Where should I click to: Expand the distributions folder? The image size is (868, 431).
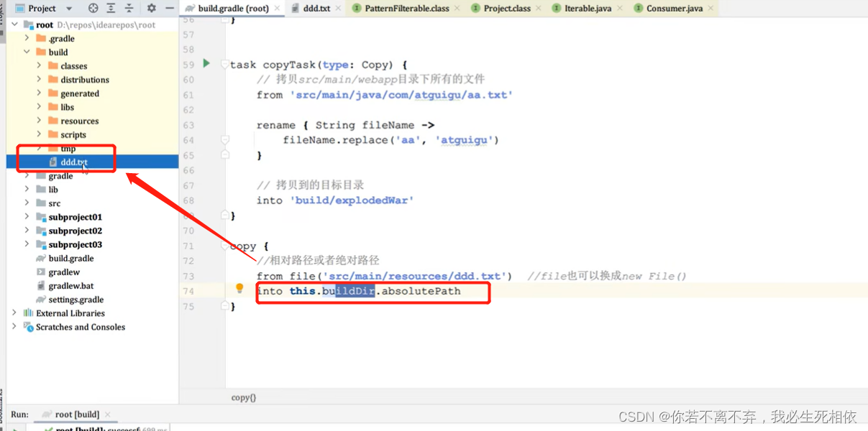click(x=40, y=79)
